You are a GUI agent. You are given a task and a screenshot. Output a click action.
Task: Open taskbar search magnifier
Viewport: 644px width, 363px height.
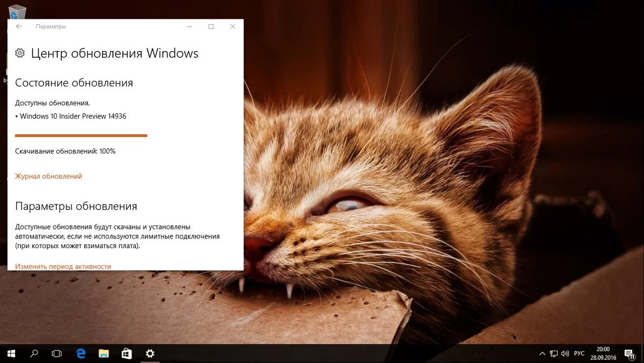(x=34, y=353)
